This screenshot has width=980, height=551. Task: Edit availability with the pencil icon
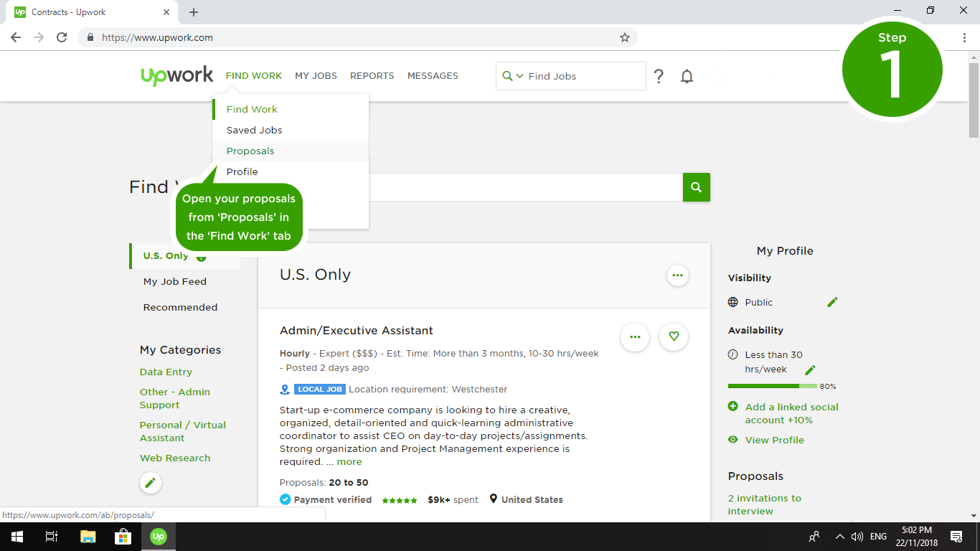tap(810, 370)
